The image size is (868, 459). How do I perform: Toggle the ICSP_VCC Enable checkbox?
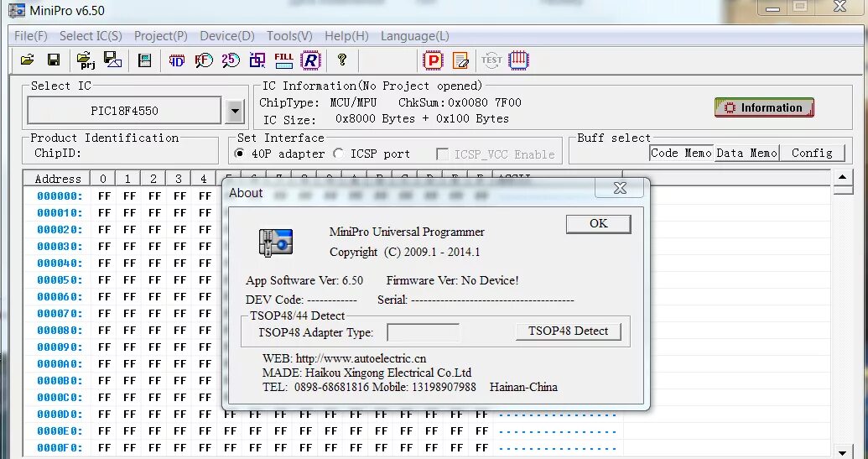(x=442, y=154)
